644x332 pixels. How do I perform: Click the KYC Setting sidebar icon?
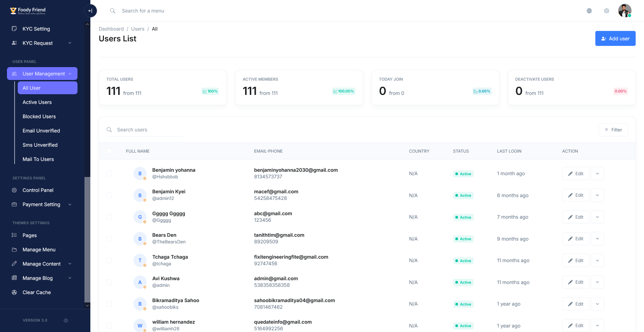(14, 29)
